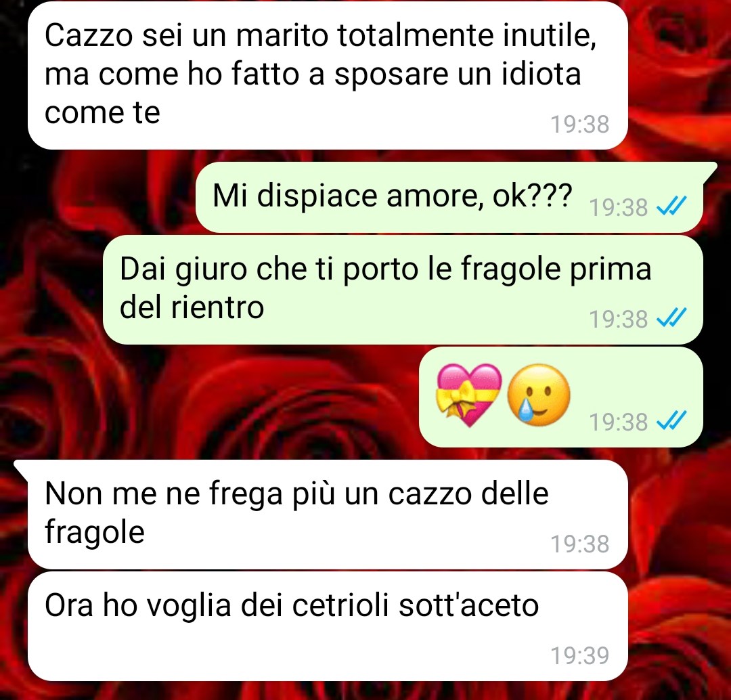Viewport: 731px width, 700px height.
Task: Click the 19:39 timestamp on the last message
Action: point(580,655)
